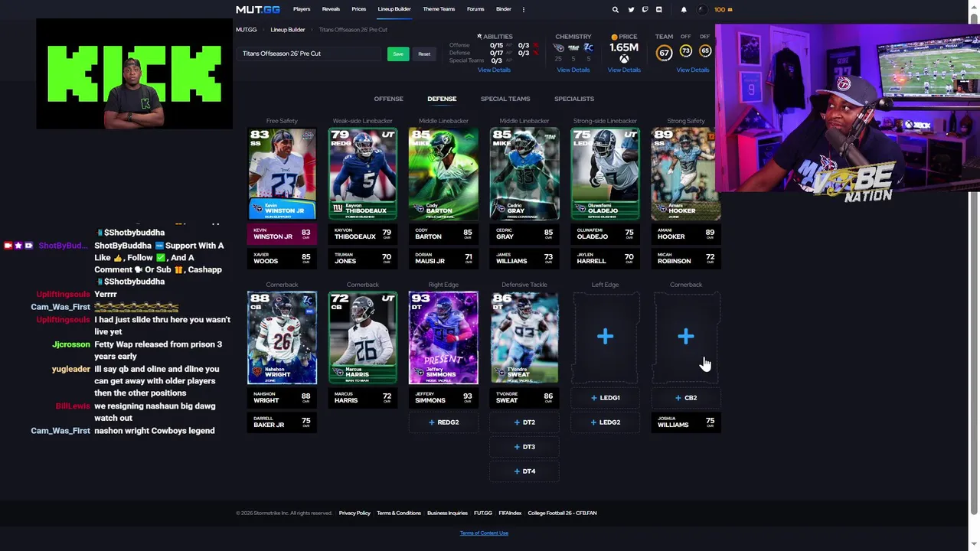Open the search magnifier icon in header
980x551 pixels.
(x=615, y=9)
